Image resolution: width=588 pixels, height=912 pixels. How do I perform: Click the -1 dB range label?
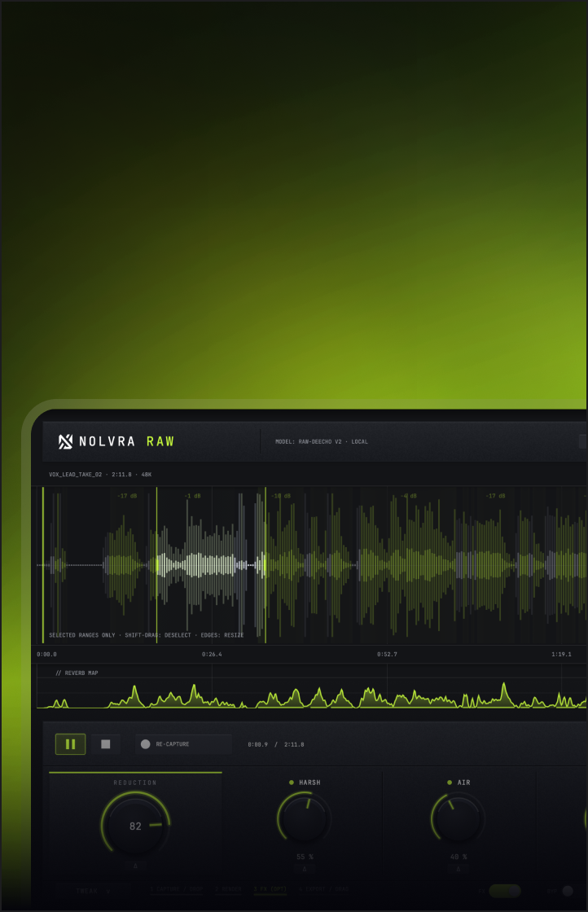192,496
